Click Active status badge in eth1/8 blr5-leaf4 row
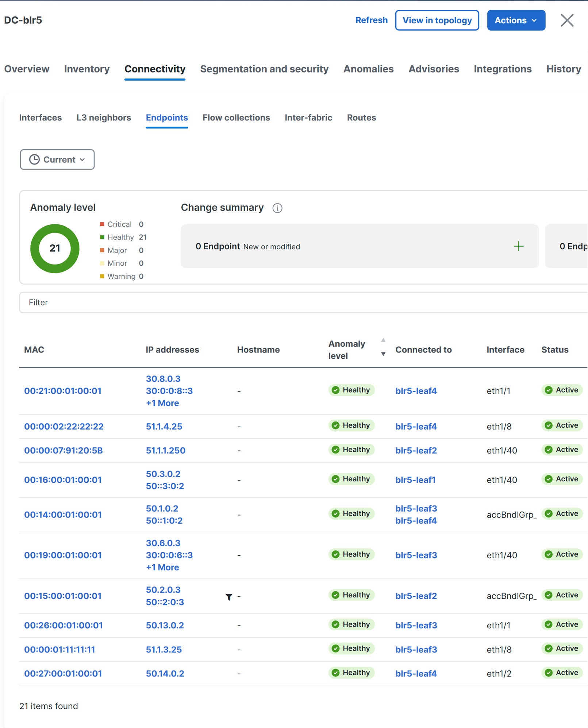This screenshot has height=728, width=588. (562, 425)
